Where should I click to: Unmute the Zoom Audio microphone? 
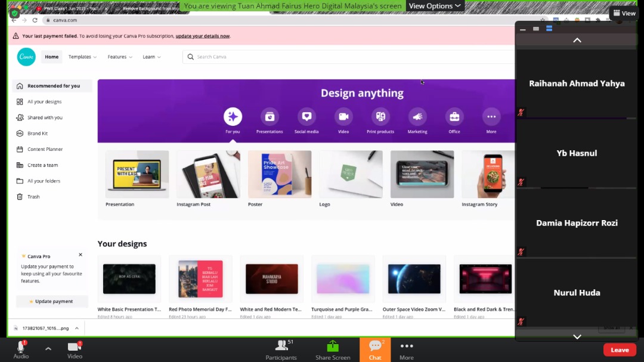pos(21,349)
